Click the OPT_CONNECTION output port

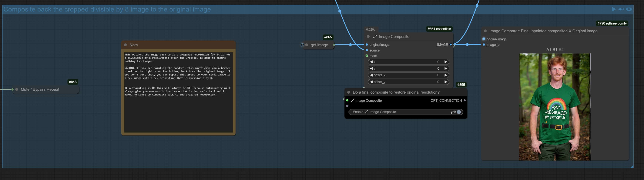pos(465,101)
